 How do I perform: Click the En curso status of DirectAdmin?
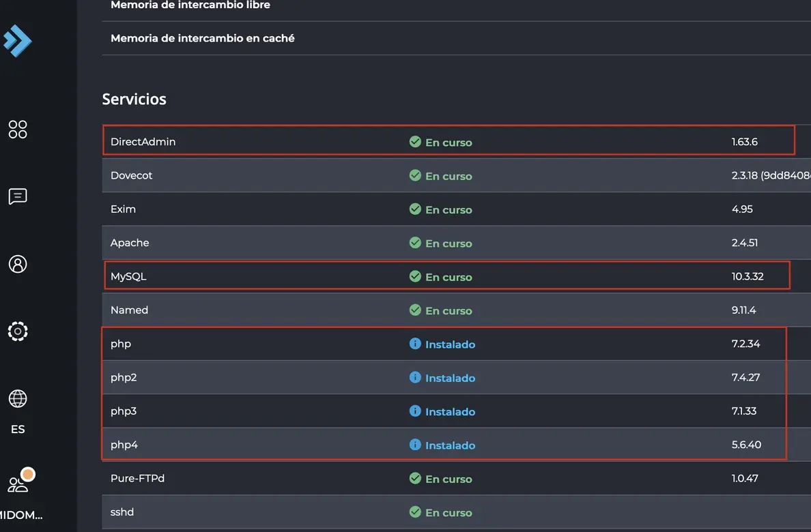pyautogui.click(x=449, y=142)
